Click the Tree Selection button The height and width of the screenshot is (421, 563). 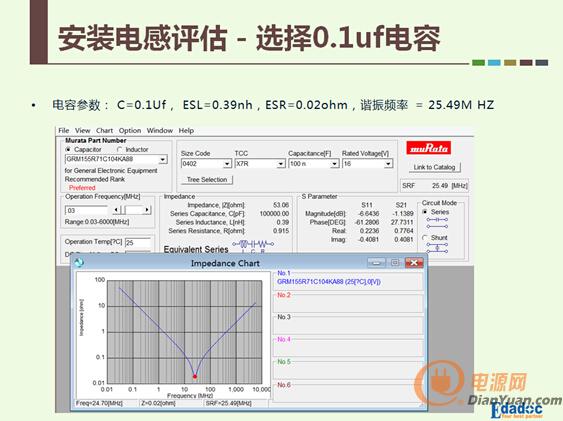[x=207, y=180]
